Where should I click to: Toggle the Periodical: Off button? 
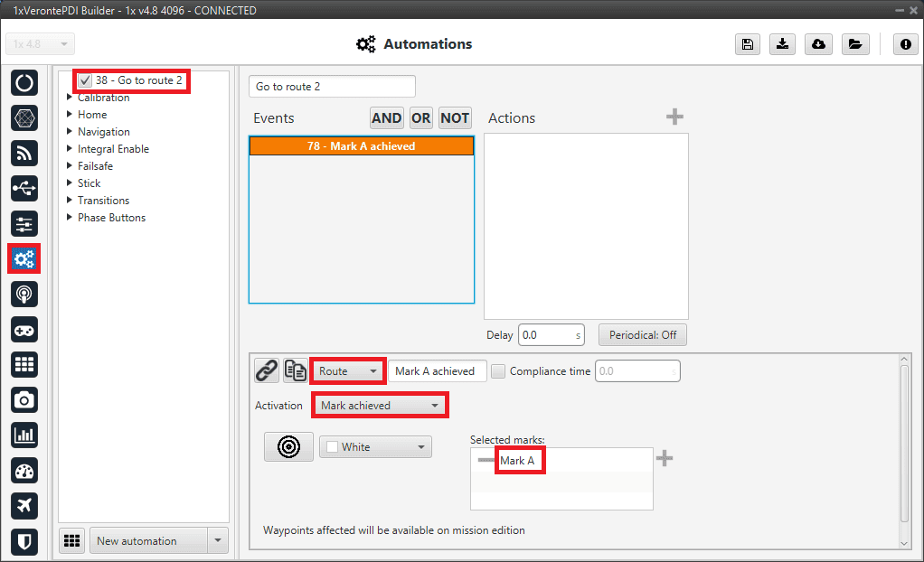coord(642,335)
